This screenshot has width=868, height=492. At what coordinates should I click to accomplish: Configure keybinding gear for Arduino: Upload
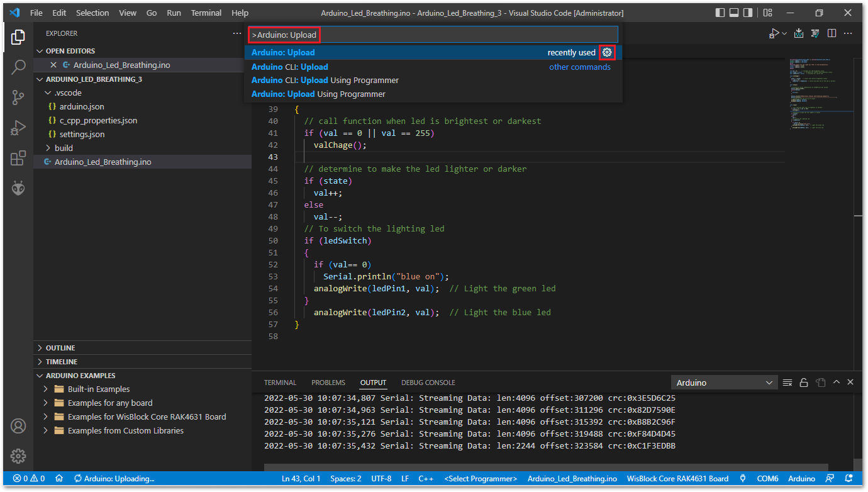[x=606, y=52]
